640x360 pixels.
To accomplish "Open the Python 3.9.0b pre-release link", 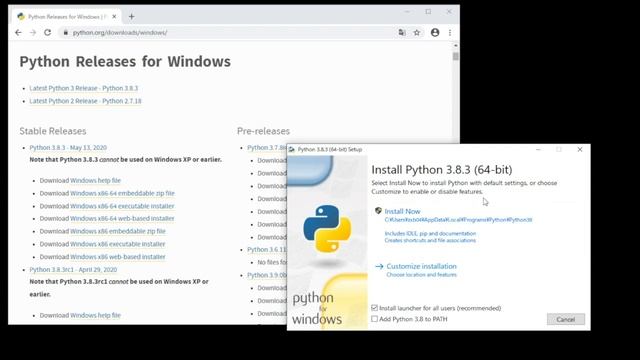I will [x=267, y=275].
